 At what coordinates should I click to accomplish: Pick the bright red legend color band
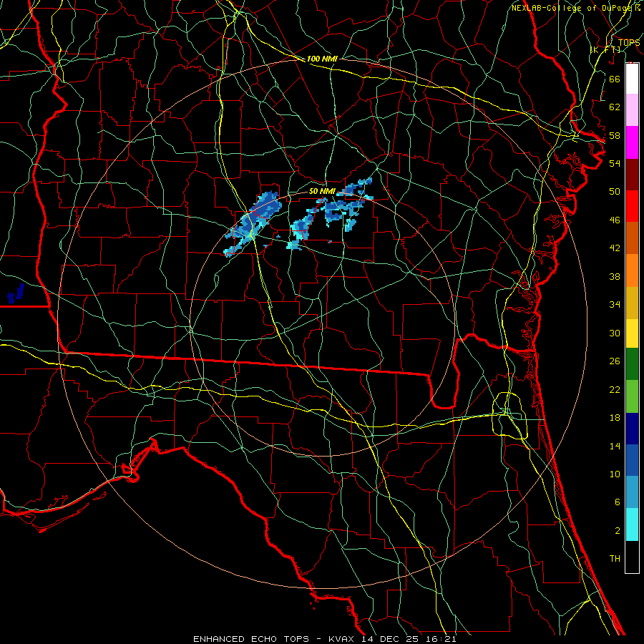[632, 206]
